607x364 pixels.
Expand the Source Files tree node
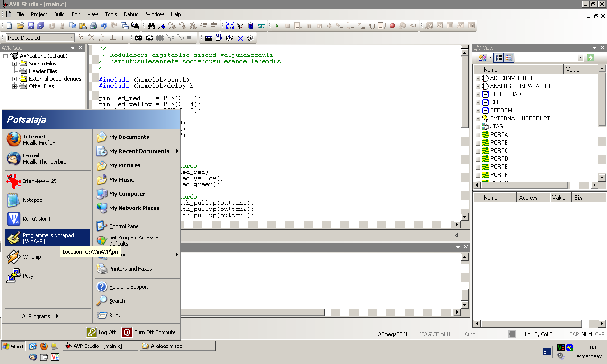pos(15,64)
